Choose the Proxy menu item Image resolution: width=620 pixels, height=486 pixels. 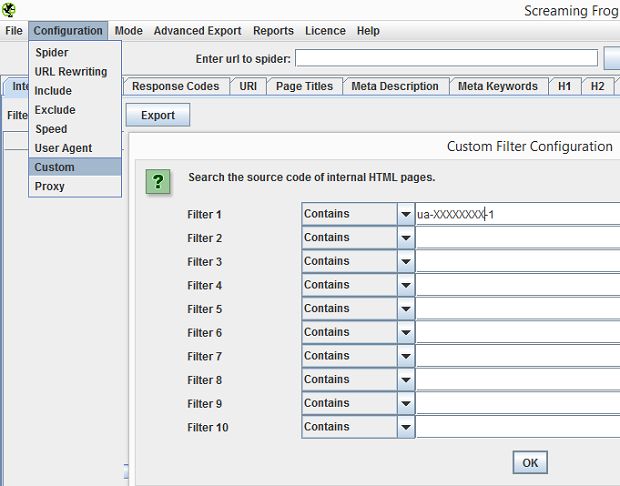50,186
